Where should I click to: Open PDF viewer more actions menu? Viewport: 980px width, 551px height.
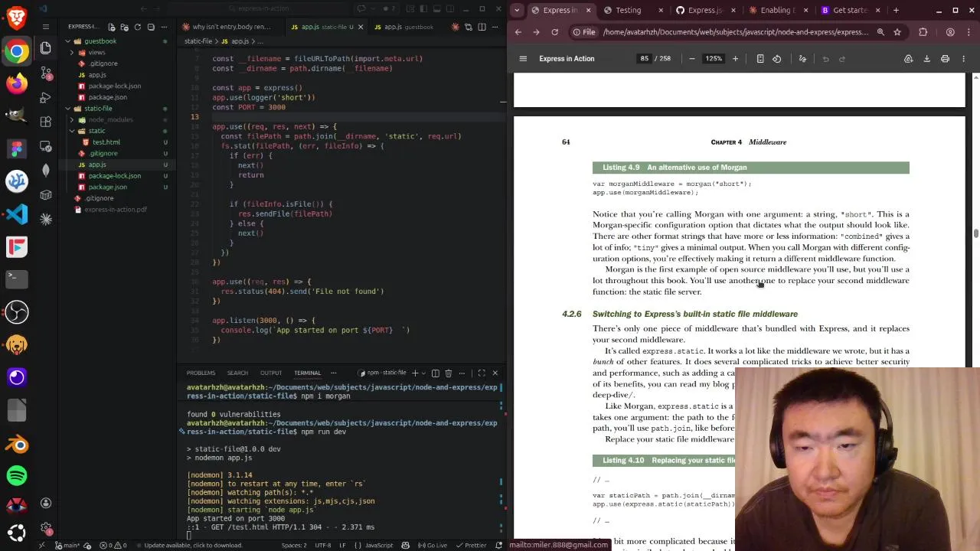click(x=963, y=59)
